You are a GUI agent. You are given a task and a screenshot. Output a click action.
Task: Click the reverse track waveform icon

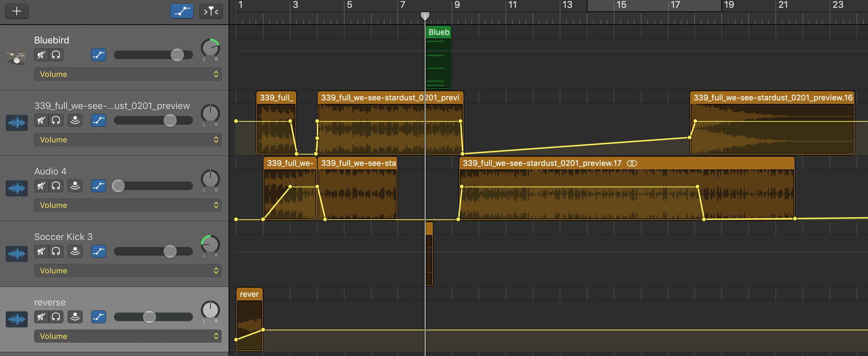[x=17, y=319]
